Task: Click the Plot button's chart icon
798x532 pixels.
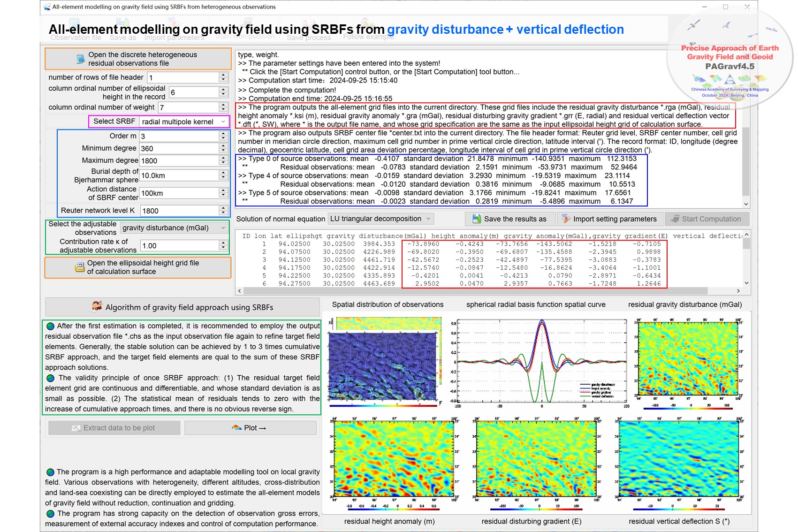Action: tap(236, 428)
